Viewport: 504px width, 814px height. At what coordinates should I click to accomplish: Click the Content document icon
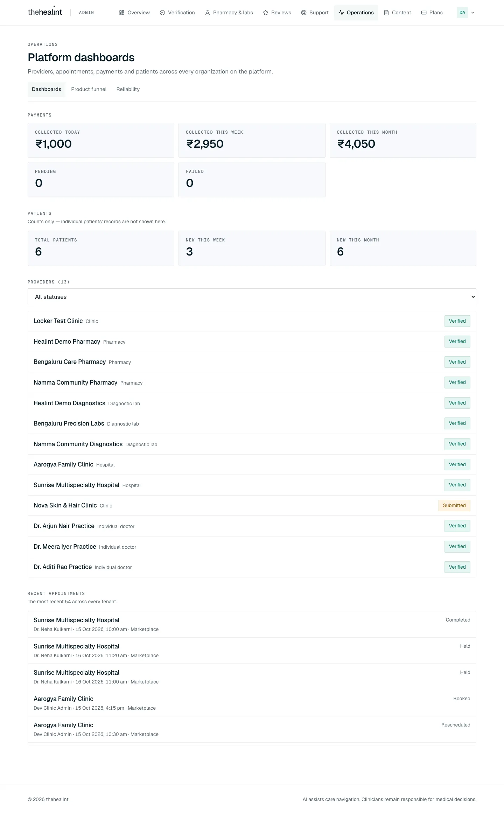386,13
